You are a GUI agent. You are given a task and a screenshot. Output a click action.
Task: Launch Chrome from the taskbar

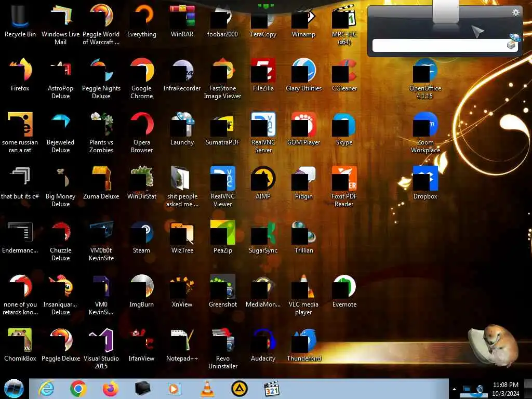78,389
